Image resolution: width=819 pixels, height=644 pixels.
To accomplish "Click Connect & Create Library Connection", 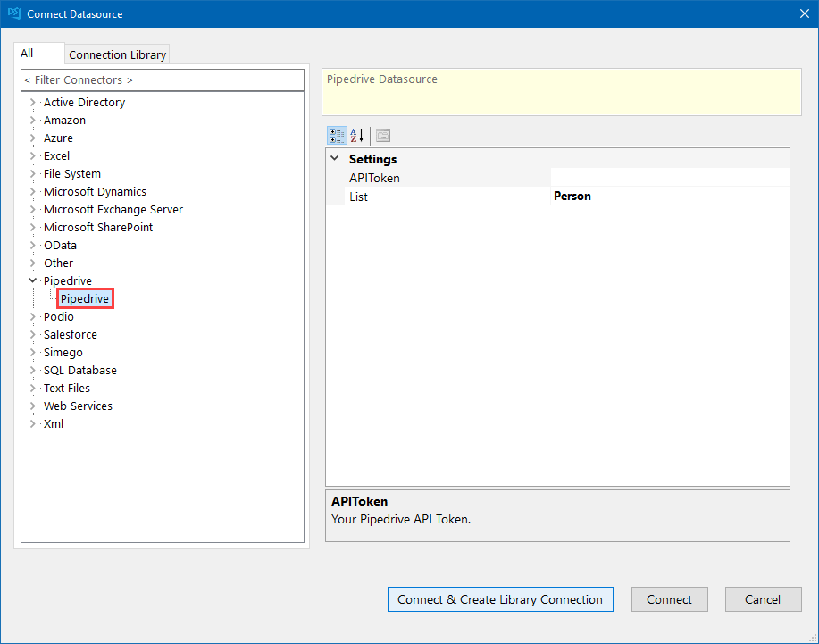I will [x=500, y=599].
